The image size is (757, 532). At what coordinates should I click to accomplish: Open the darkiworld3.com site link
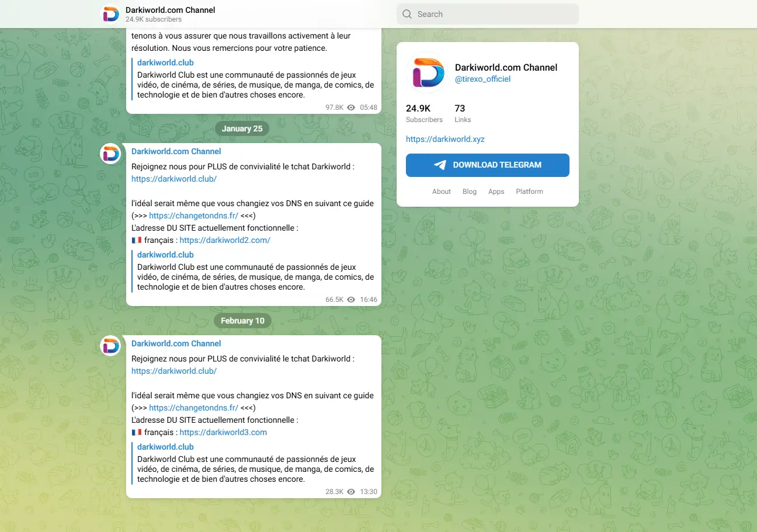click(223, 432)
